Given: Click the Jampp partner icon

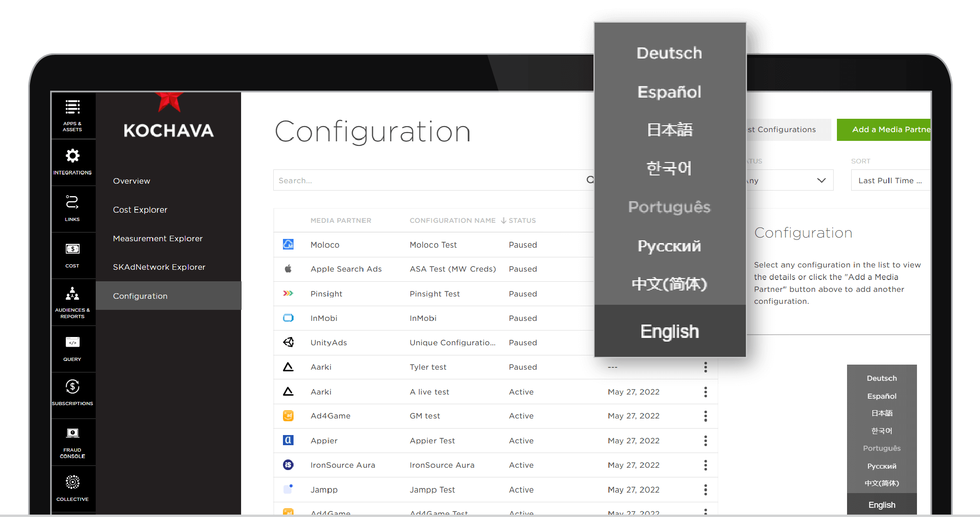Looking at the screenshot, I should tap(288, 489).
